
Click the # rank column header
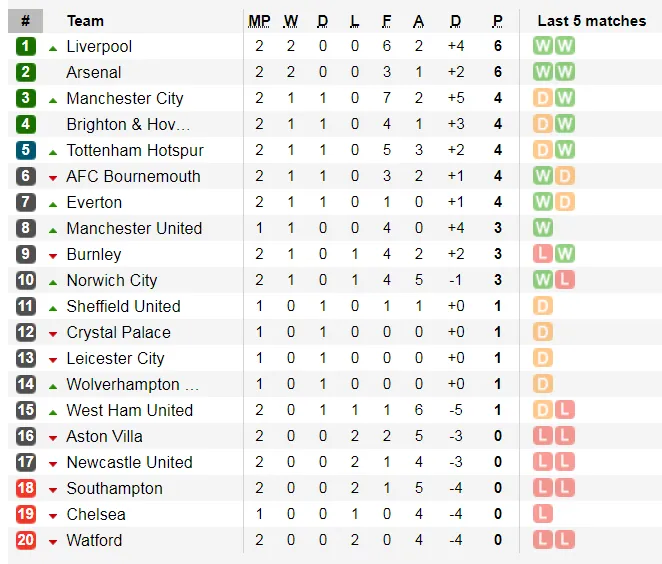point(26,21)
